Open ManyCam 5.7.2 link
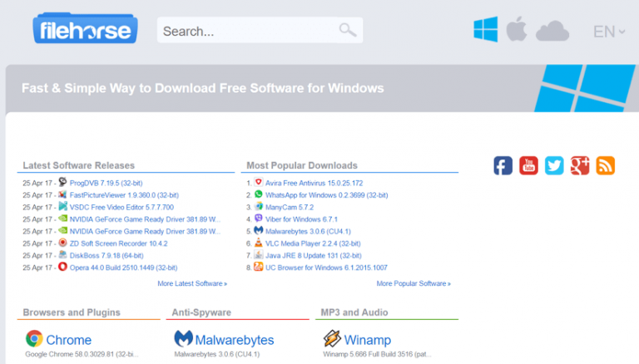 tap(290, 207)
